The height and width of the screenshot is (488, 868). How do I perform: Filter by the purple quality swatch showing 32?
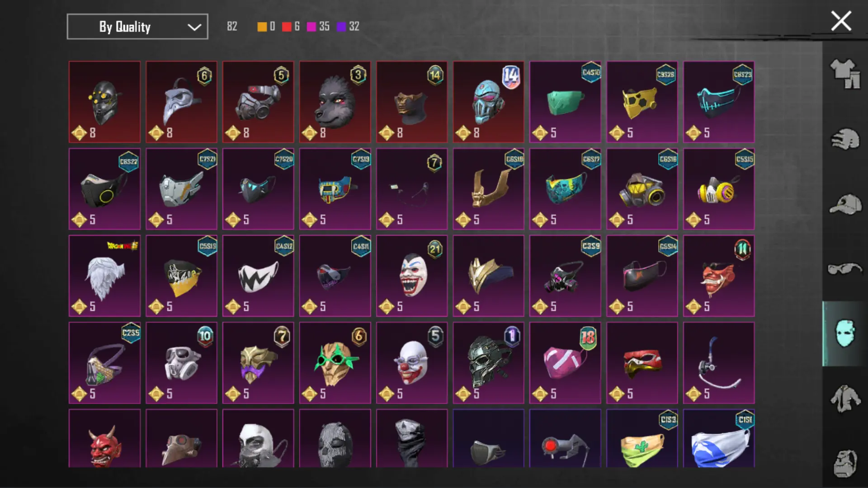click(341, 27)
